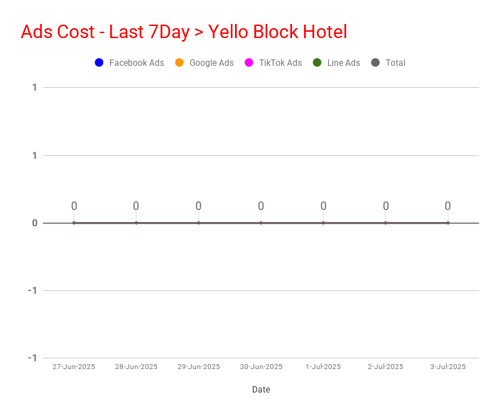Click the data point for 2-Jul-2025
This screenshot has height=415, width=500.
coord(386,223)
